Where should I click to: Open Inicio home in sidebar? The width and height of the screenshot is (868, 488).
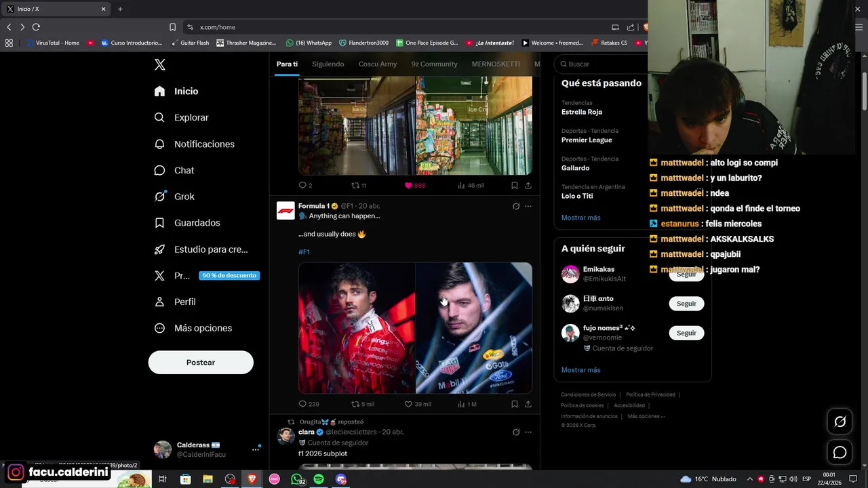[176, 91]
